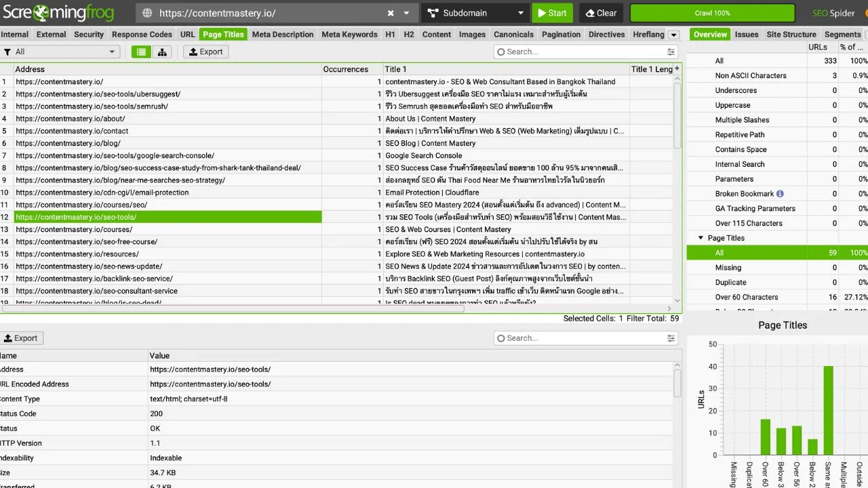Screen dimensions: 868x488
Task: Open the Subdomain crawl mode dropdown
Action: (x=475, y=13)
